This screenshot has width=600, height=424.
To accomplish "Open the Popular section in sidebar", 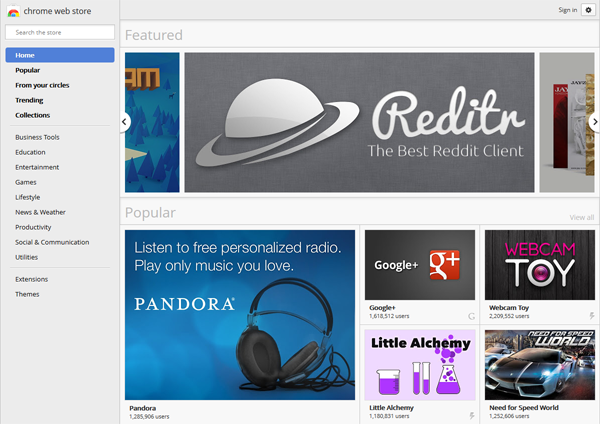I will point(28,70).
